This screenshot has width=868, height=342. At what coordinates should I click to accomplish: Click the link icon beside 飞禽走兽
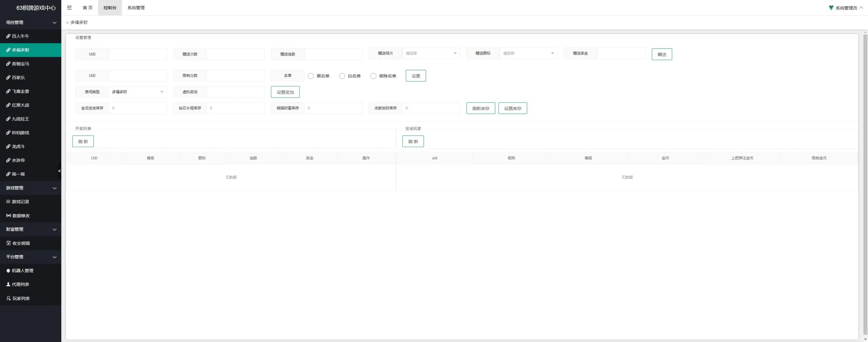8,91
